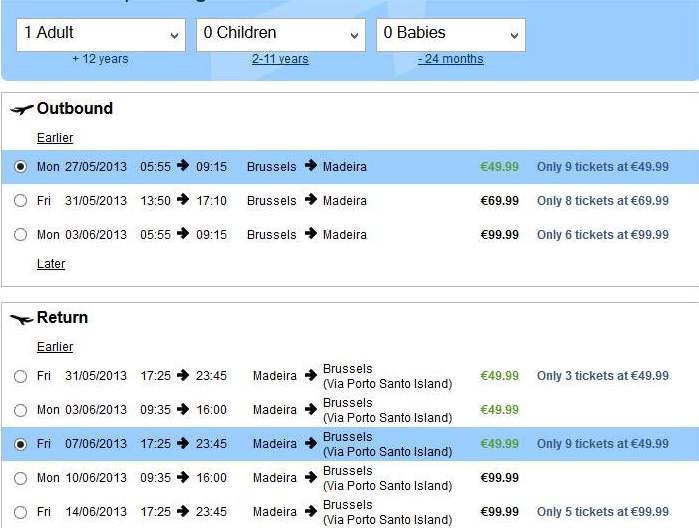Image resolution: width=699 pixels, height=528 pixels.
Task: Click the route arrow on the 10/06/2013 return flight
Action: (311, 477)
